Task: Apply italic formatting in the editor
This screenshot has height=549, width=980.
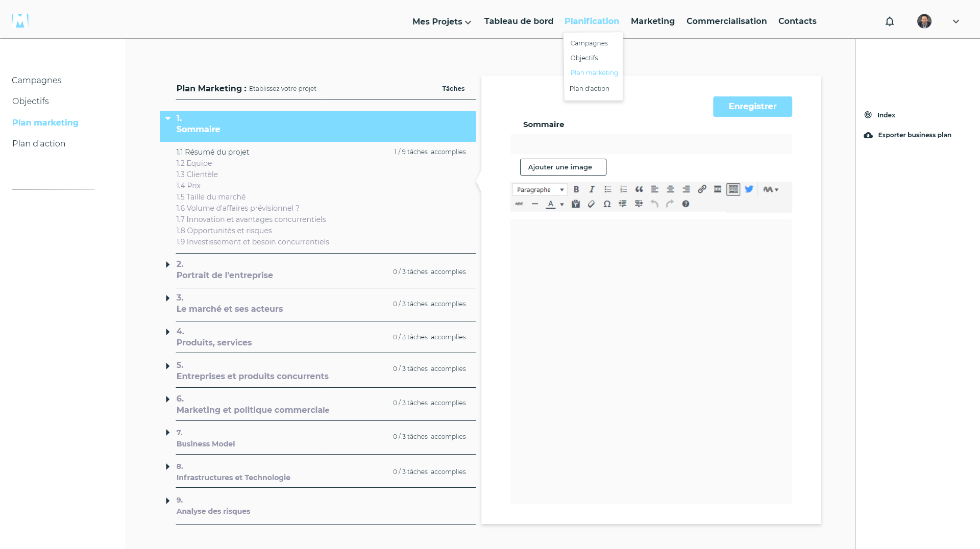Action: pyautogui.click(x=592, y=189)
